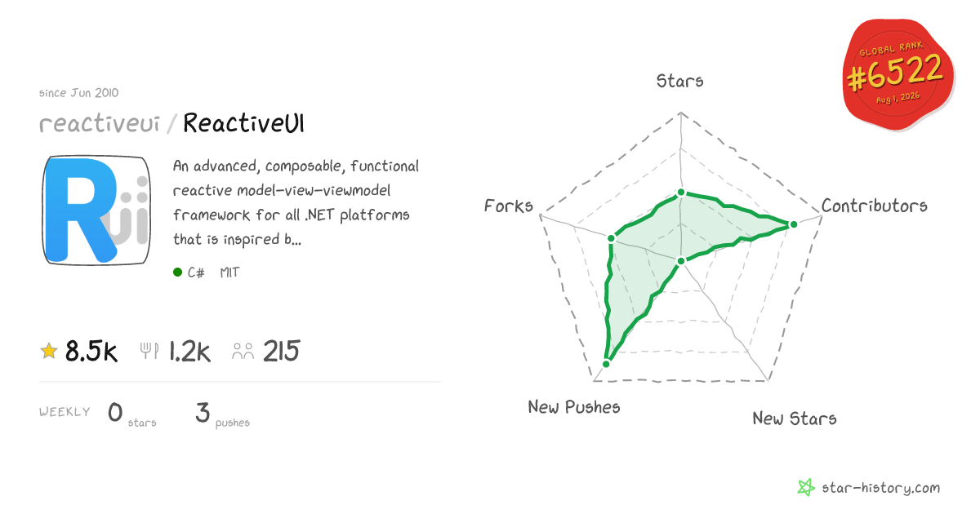Open the reactiveui owner name link
The height and width of the screenshot is (514, 980).
[99, 123]
